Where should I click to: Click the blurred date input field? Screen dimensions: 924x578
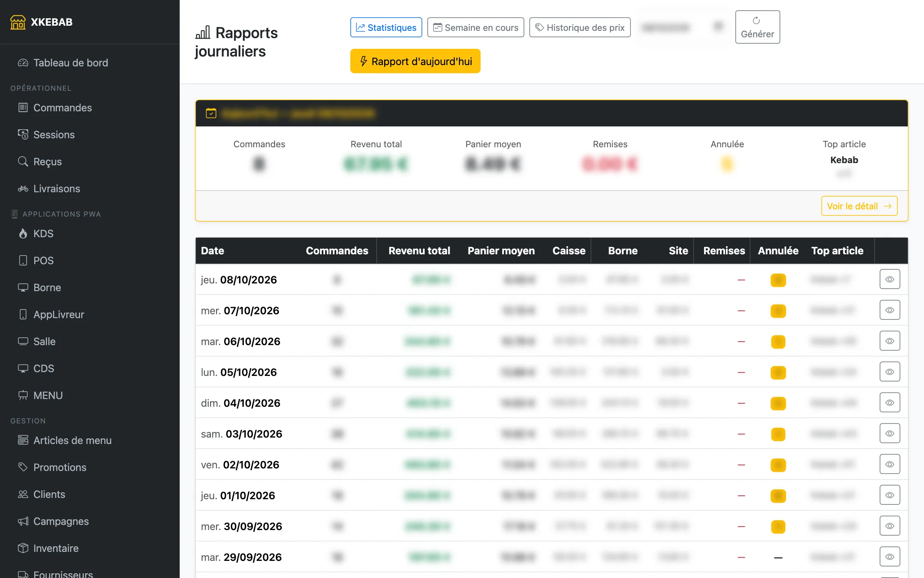(683, 27)
